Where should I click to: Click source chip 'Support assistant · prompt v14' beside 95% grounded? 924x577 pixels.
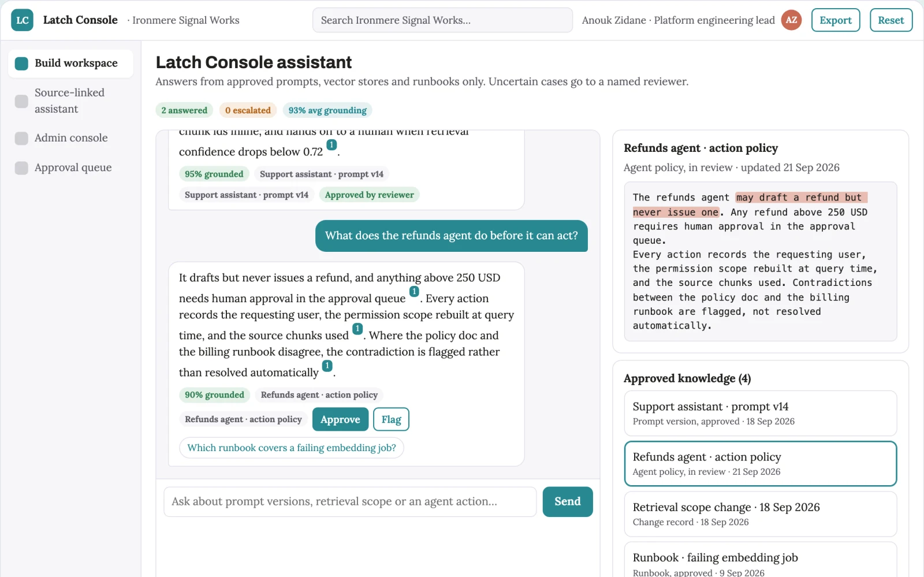pos(322,174)
